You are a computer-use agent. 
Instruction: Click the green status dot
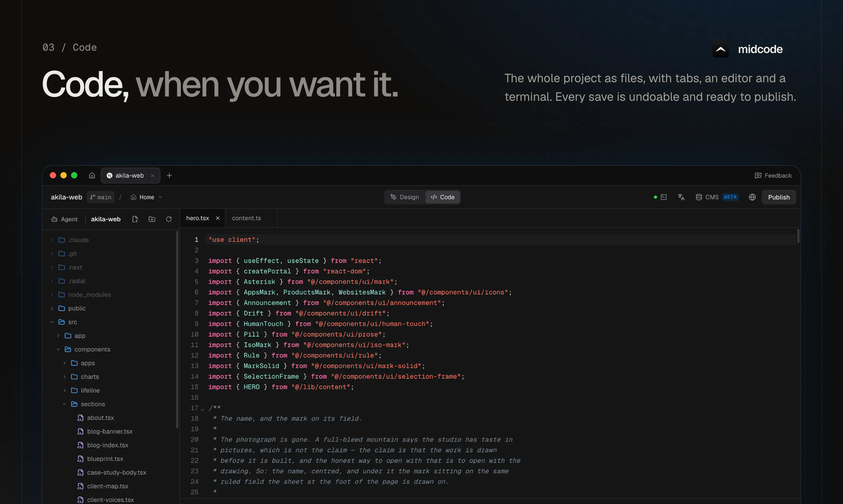655,197
